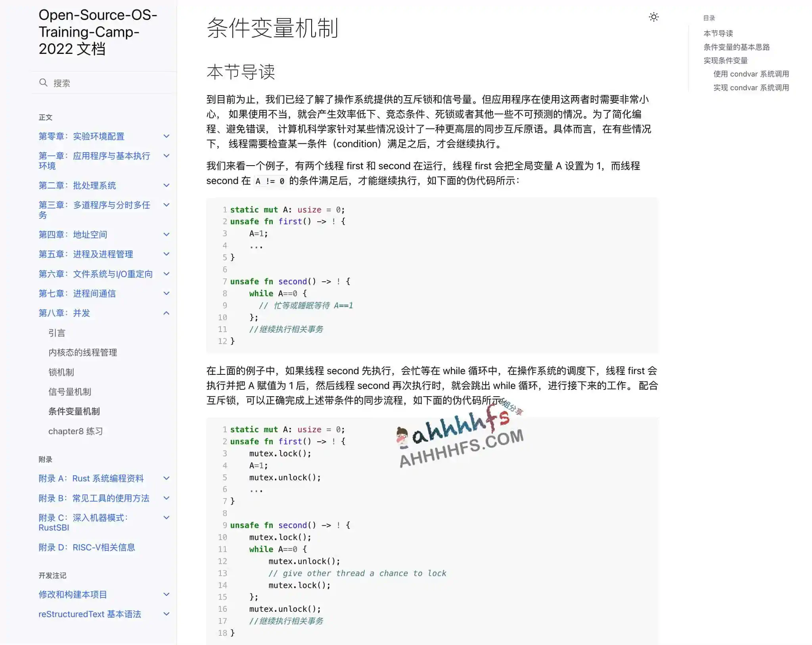Jump to 使用 condvar 系统调用 section

tap(751, 74)
